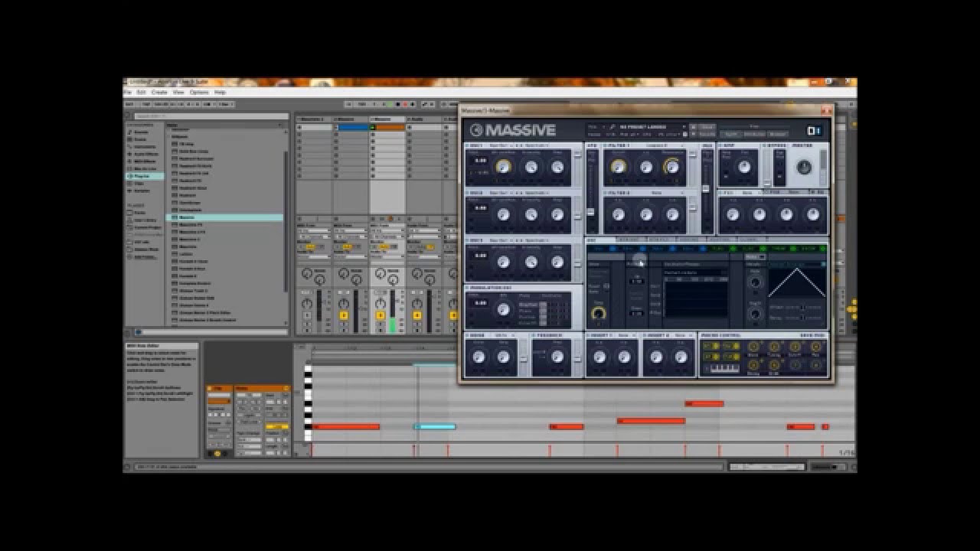Viewport: 980px width, 551px height.
Task: Click the 6 LFO green modulation handle
Action: coord(763,249)
